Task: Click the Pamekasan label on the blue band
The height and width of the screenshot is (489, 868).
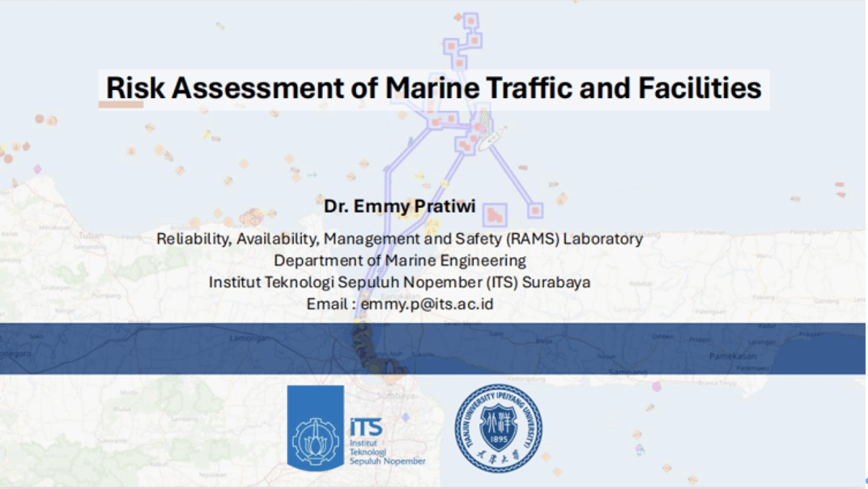Action: pyautogui.click(x=732, y=356)
